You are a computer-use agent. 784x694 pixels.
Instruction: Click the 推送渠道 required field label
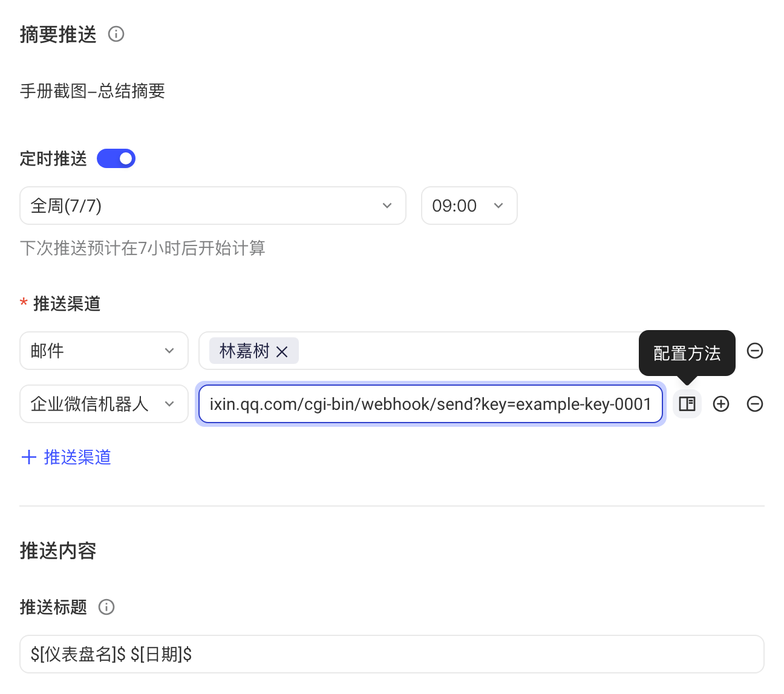pyautogui.click(x=67, y=303)
